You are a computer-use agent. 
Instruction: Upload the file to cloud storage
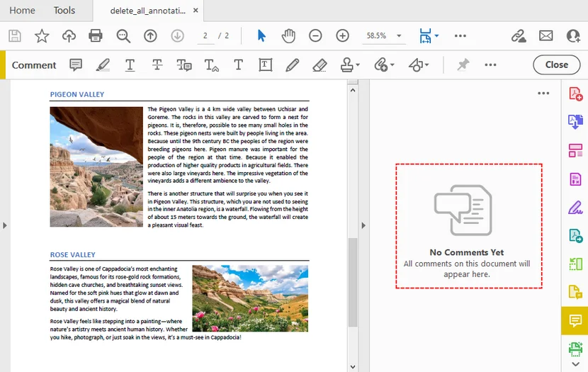(69, 36)
